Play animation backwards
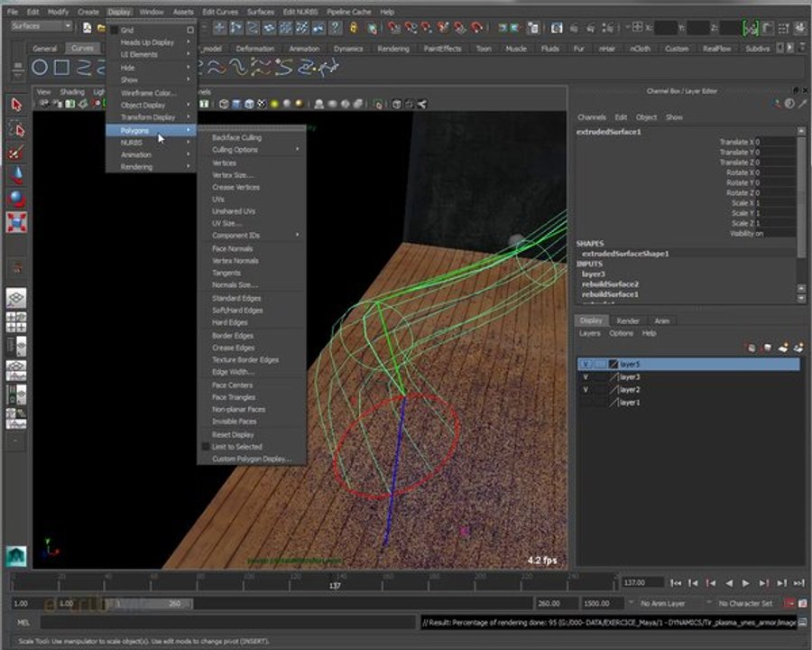 [729, 583]
